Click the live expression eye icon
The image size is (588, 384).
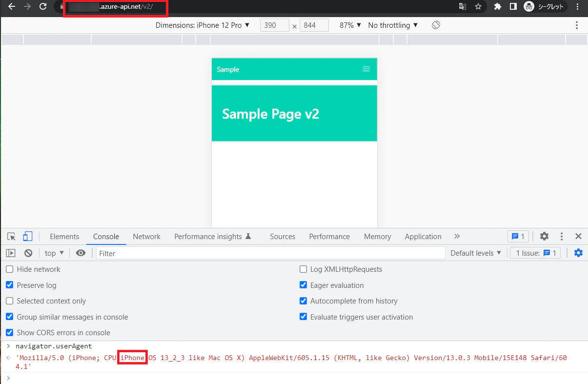(x=81, y=253)
